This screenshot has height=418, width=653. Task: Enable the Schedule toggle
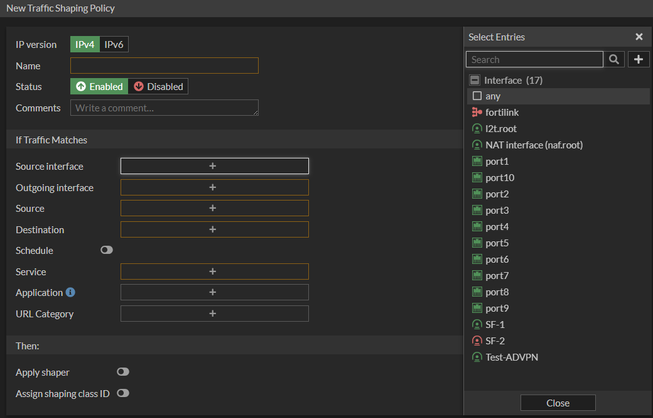(106, 250)
